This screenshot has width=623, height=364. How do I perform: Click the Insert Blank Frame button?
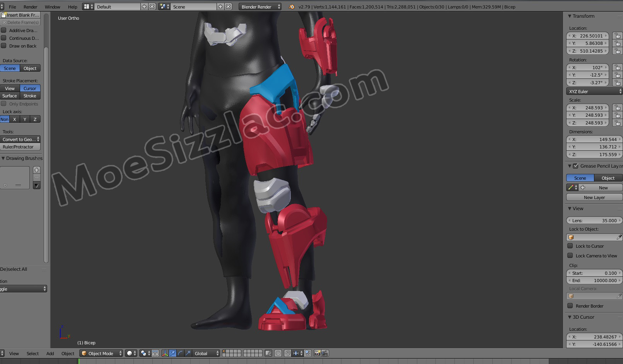pyautogui.click(x=20, y=15)
